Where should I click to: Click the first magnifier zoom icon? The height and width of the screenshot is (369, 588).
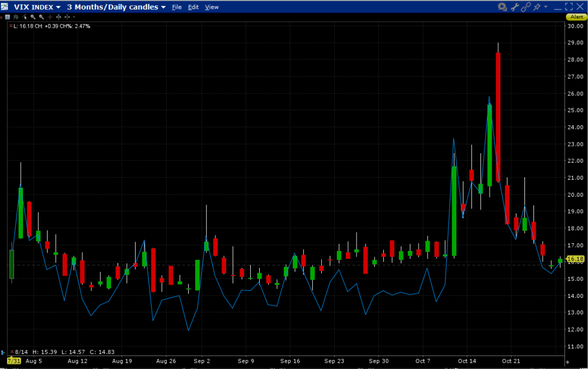[33, 17]
